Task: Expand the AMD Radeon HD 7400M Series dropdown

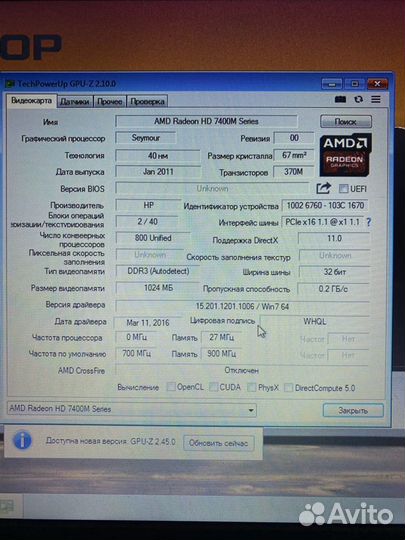Action: pos(251,410)
